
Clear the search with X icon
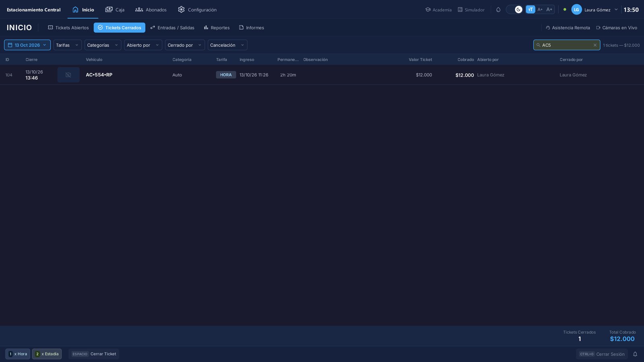pyautogui.click(x=595, y=45)
